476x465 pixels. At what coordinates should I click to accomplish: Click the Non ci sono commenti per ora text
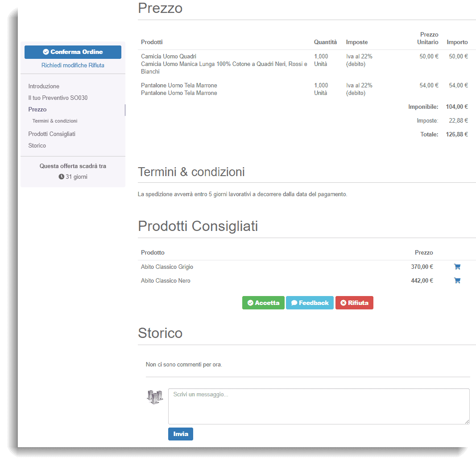click(184, 364)
